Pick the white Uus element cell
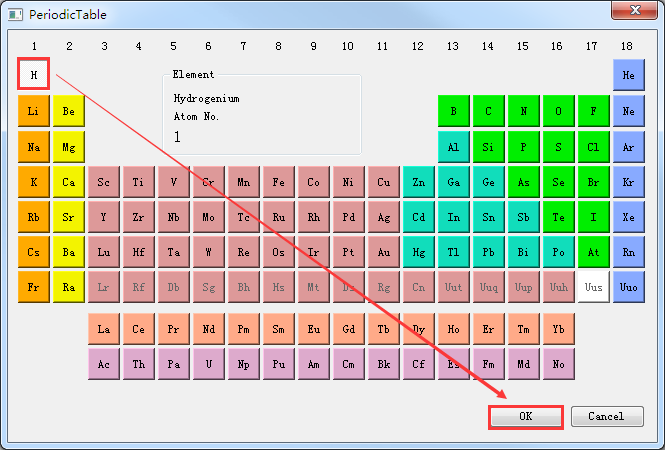The height and width of the screenshot is (450, 665). pos(594,287)
